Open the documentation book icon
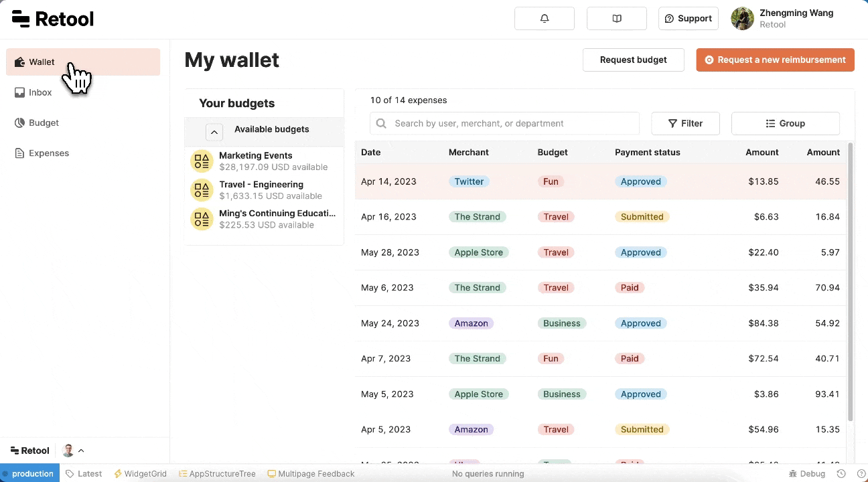The height and width of the screenshot is (482, 868). 616,19
